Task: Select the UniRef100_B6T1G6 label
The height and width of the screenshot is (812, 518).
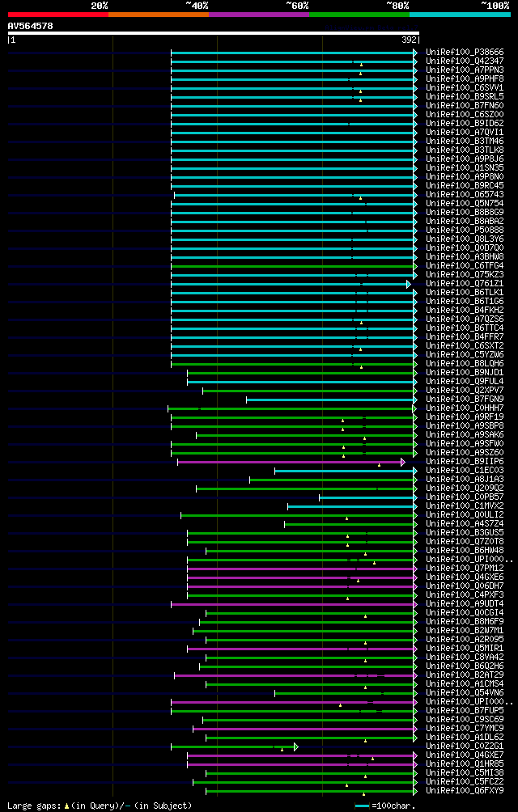Action: (465, 301)
